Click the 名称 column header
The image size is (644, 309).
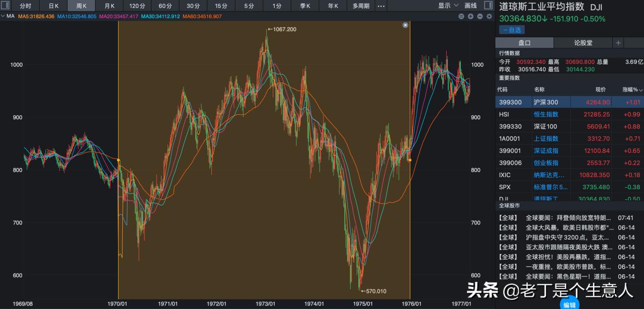point(539,89)
